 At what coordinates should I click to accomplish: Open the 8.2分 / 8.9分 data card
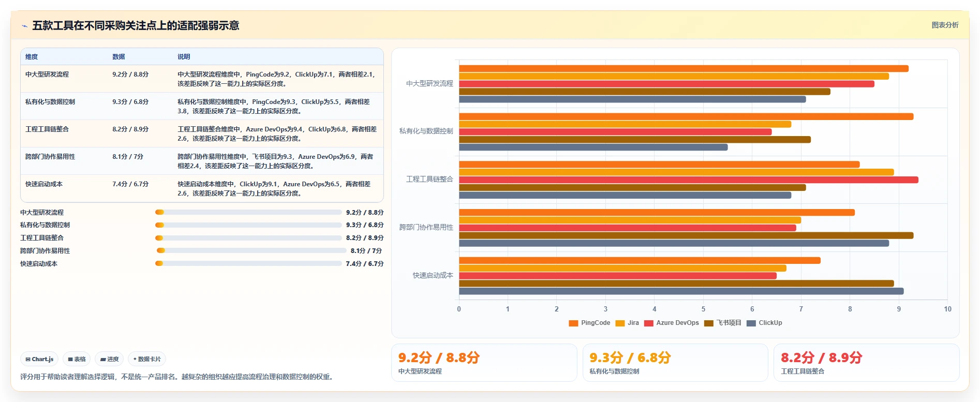[x=866, y=363]
